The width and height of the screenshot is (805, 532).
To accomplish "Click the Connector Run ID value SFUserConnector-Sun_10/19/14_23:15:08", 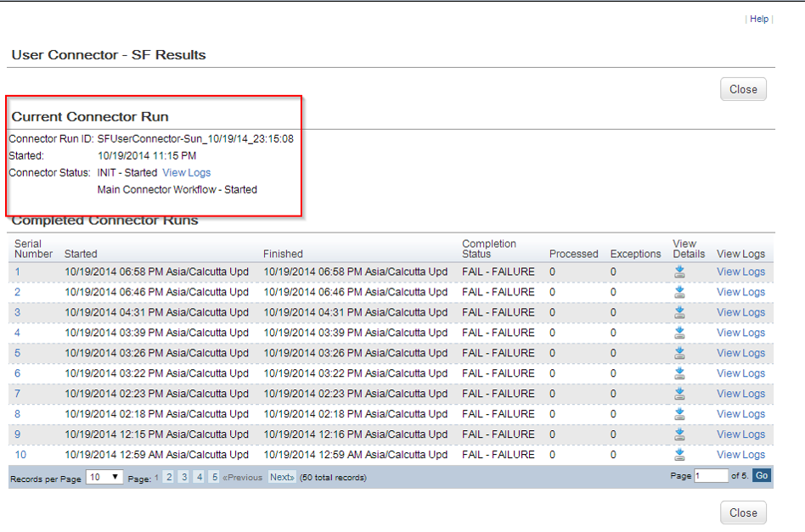I will pyautogui.click(x=195, y=139).
